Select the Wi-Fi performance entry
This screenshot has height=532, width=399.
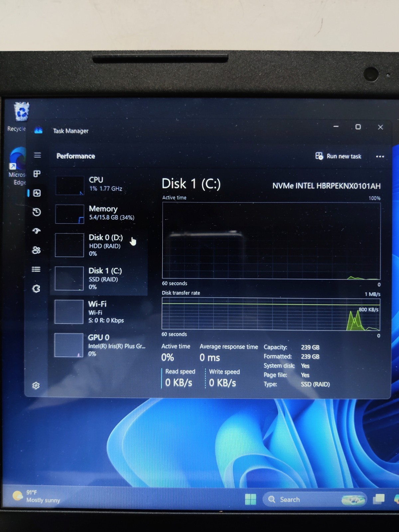99,312
